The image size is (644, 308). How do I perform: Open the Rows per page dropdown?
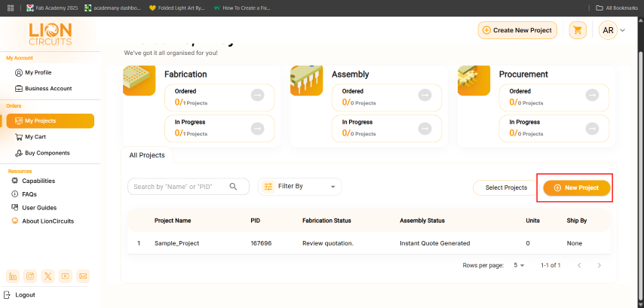pos(519,265)
